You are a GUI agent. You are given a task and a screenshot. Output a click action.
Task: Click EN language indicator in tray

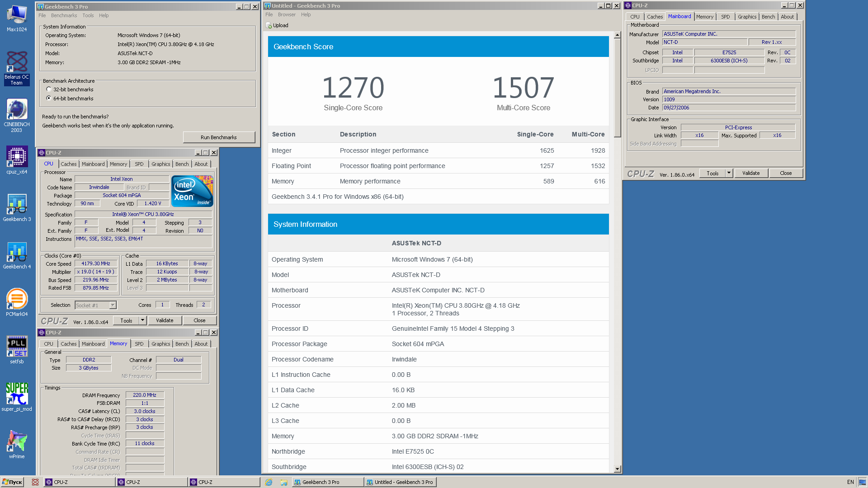(850, 482)
